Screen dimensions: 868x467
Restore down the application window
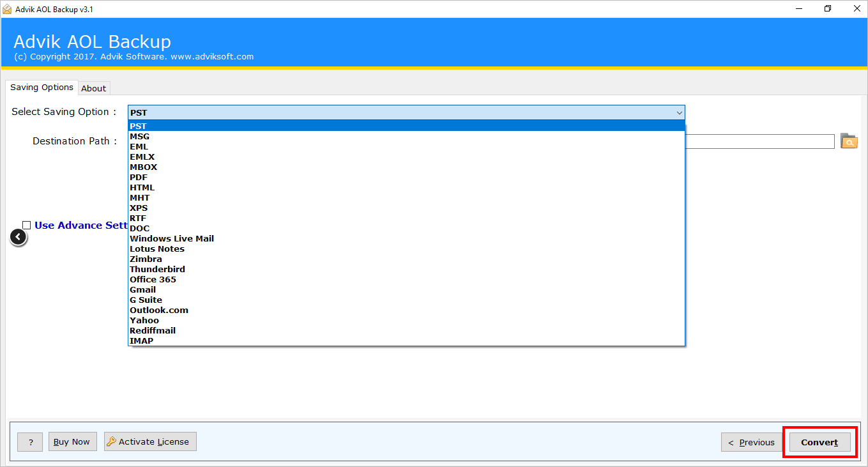pyautogui.click(x=828, y=9)
